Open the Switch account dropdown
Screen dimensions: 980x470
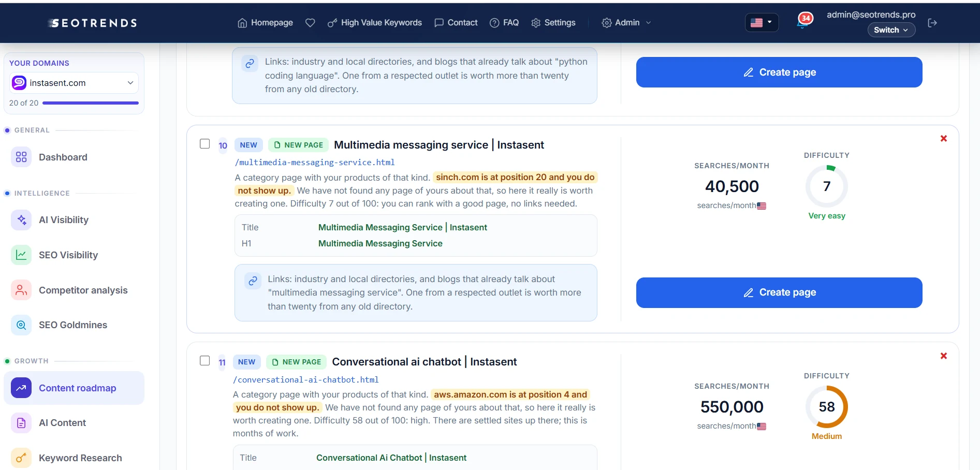[891, 30]
